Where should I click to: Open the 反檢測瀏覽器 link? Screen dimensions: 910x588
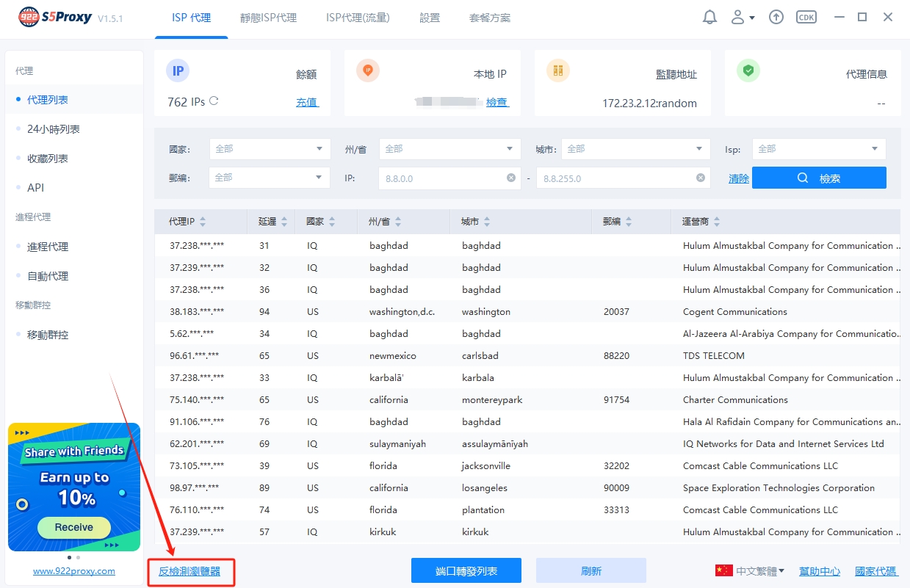191,570
